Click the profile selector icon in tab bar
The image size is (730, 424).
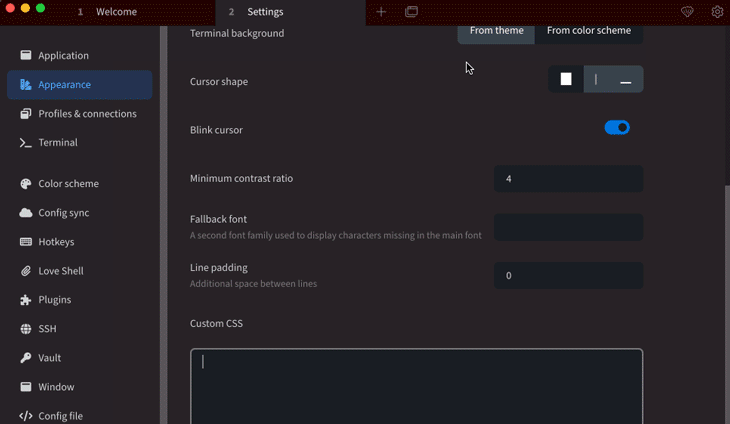click(411, 12)
